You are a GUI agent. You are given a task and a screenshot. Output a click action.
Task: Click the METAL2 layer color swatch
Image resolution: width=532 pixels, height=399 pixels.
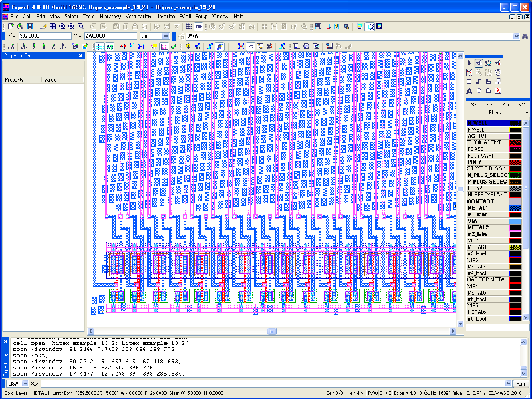pyautogui.click(x=517, y=227)
